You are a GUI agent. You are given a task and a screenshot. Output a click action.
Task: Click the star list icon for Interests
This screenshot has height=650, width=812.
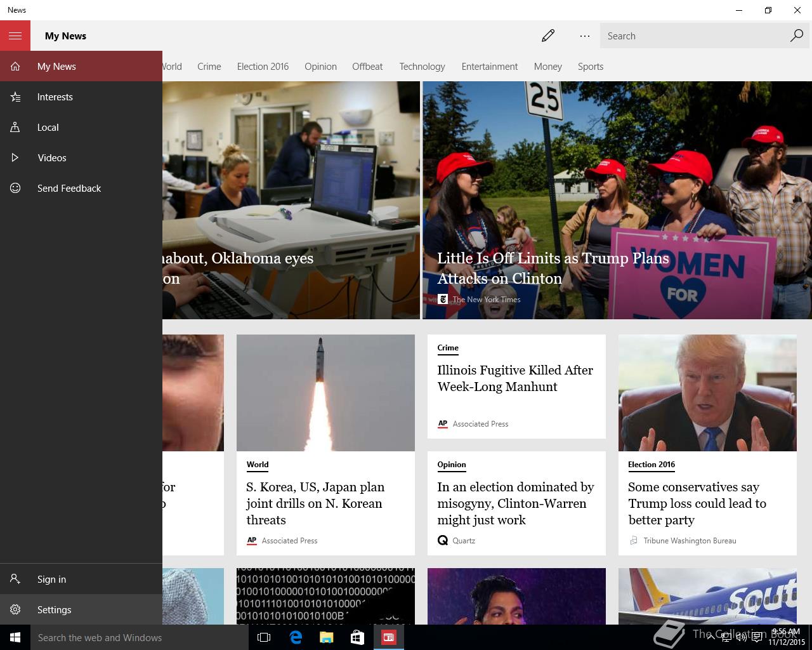coord(15,96)
